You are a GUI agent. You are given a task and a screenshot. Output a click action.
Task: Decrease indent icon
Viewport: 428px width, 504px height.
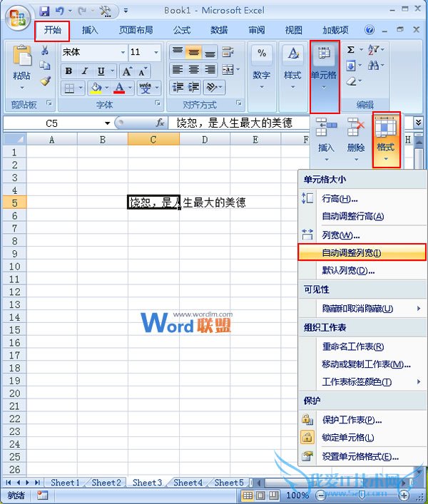pos(178,87)
